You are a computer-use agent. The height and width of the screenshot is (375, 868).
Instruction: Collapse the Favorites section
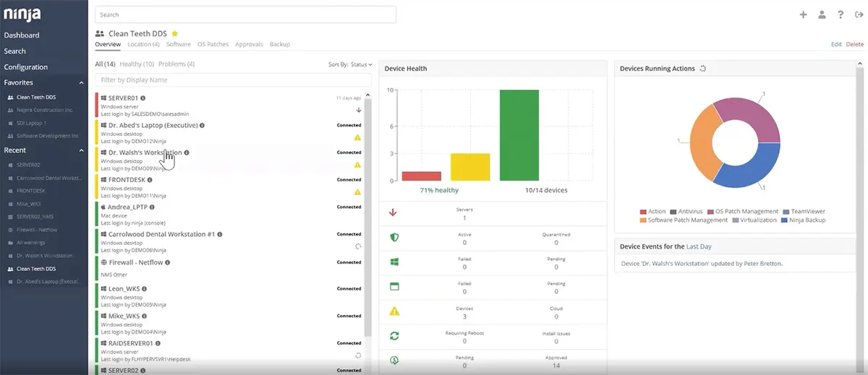click(x=82, y=82)
